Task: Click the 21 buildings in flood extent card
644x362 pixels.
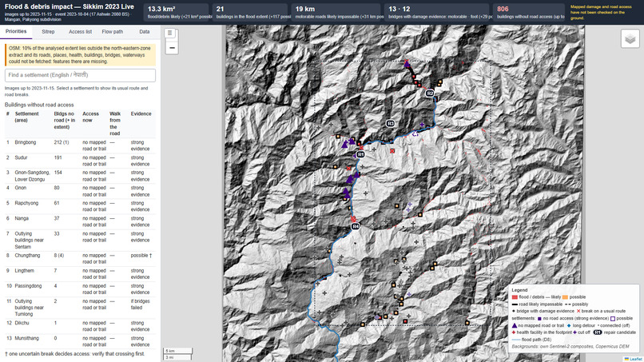Action: click(x=251, y=12)
